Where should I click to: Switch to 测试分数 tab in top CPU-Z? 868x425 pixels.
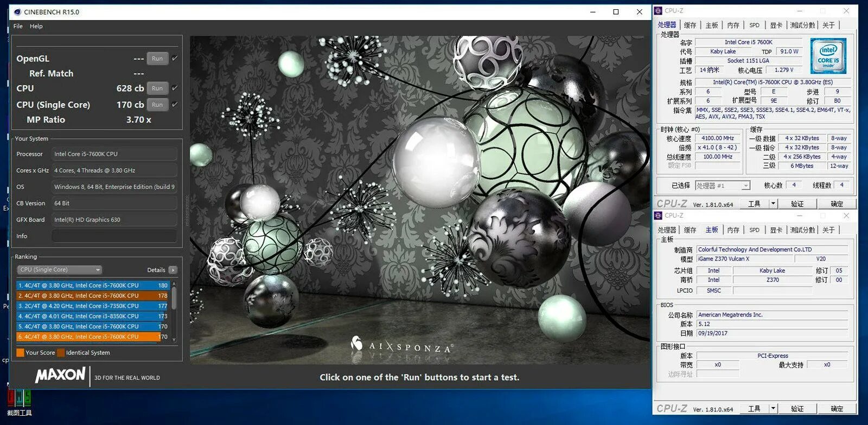803,25
